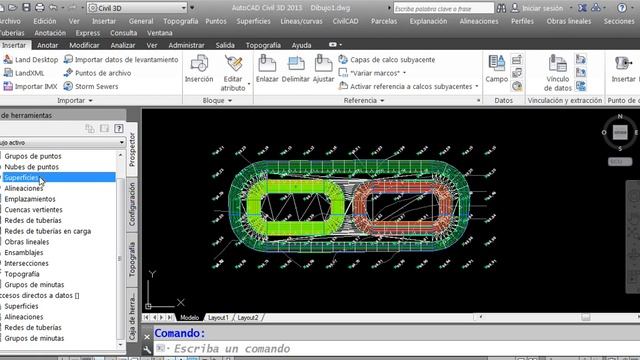Select Intersecciones tree item
This screenshot has height=360, width=640.
26,263
